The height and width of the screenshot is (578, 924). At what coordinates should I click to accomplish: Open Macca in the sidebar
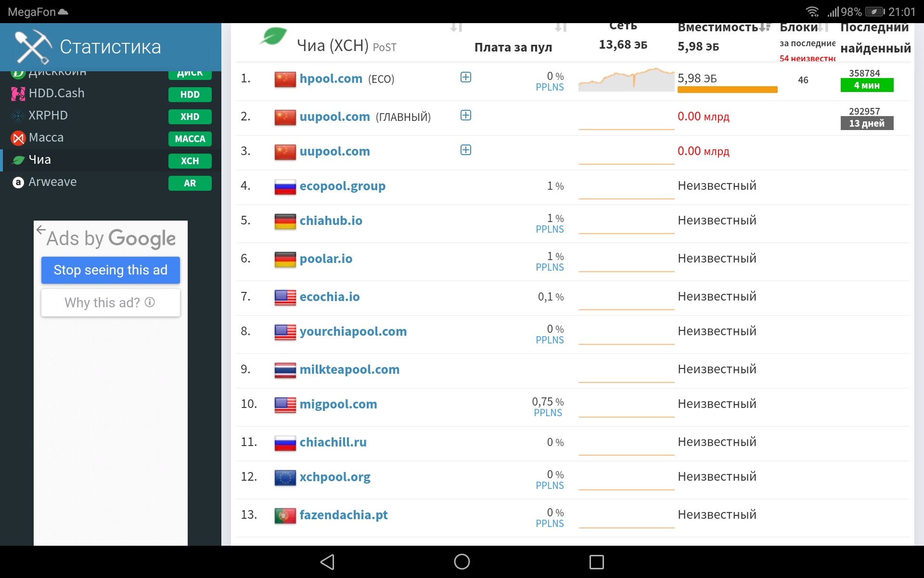coord(111,138)
